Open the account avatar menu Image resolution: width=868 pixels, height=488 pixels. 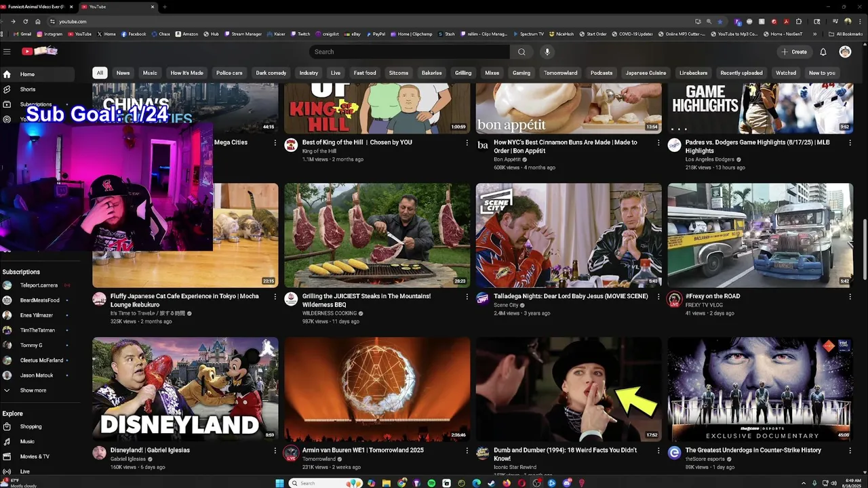pos(845,52)
